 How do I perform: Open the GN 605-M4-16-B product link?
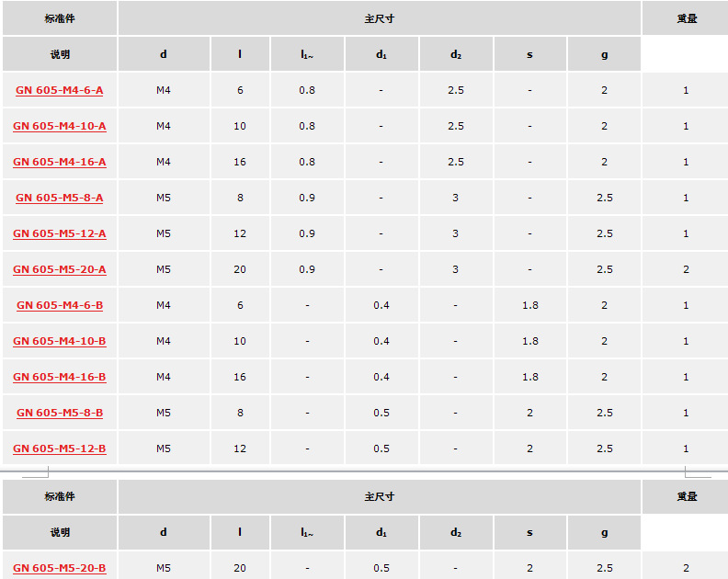(x=60, y=377)
